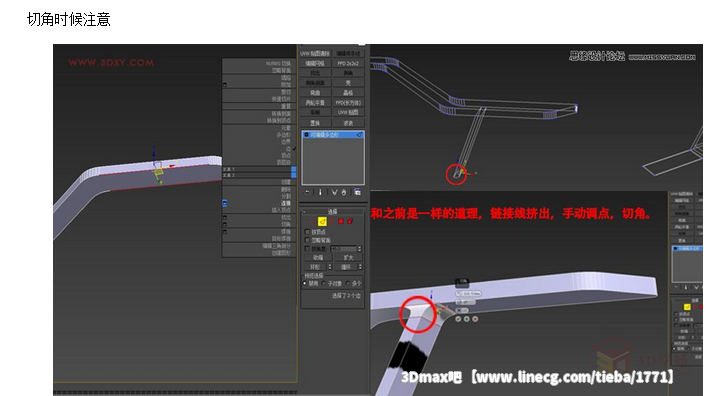
Task: Open settings box icon beside 焊接 menu entry
Action: 225,231
